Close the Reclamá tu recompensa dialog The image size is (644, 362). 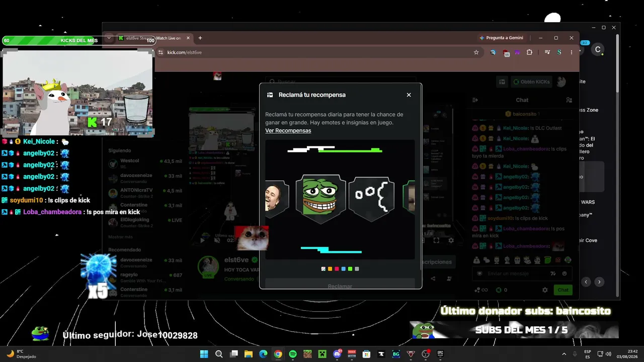(409, 95)
